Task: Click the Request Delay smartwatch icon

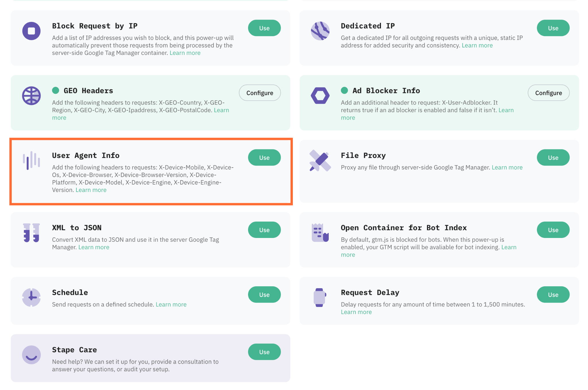Action: tap(320, 297)
